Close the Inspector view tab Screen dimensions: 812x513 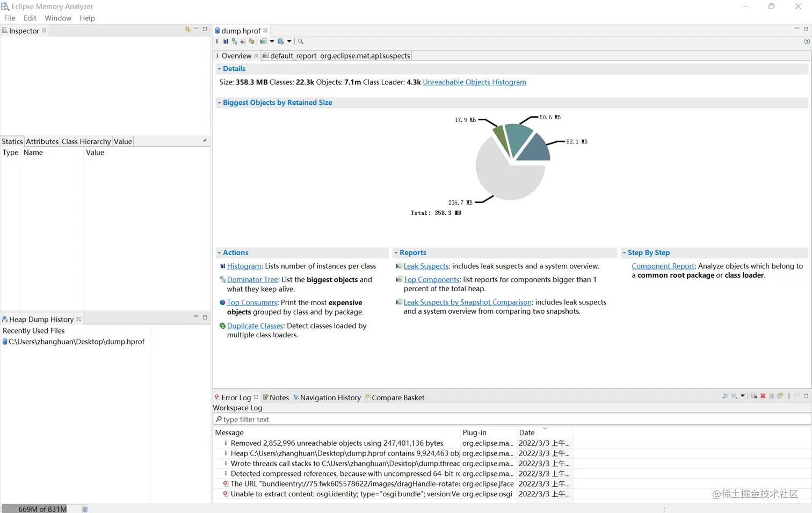point(44,31)
